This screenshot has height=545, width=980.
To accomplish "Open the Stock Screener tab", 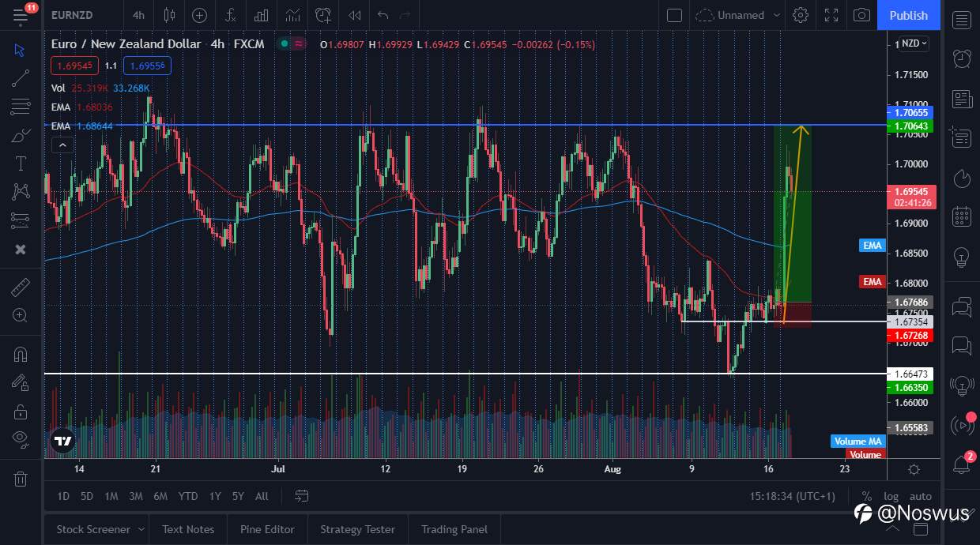I will 92,529.
